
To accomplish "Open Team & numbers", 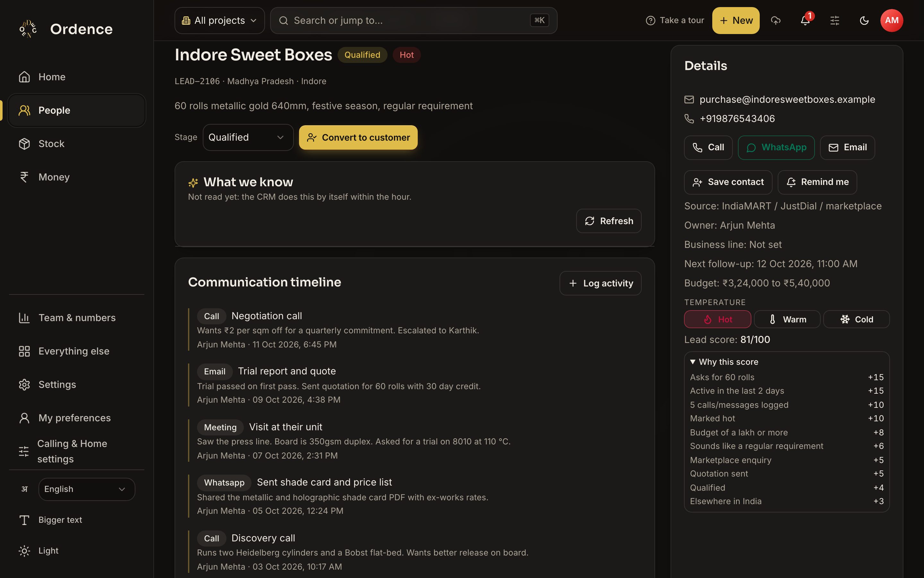I will [x=76, y=318].
